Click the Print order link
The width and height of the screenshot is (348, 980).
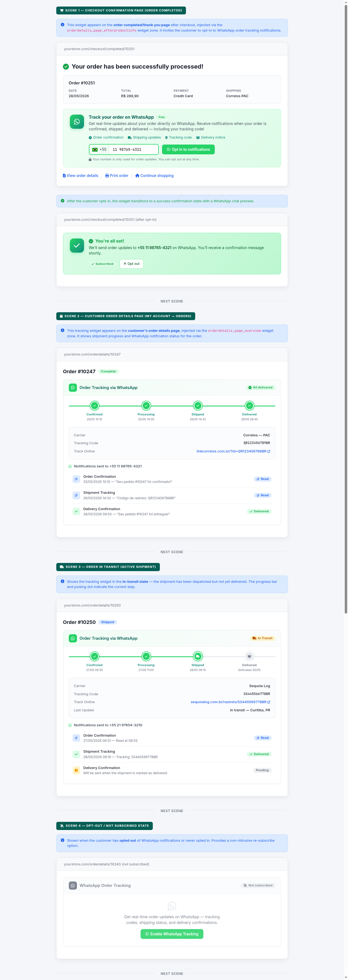[117, 176]
